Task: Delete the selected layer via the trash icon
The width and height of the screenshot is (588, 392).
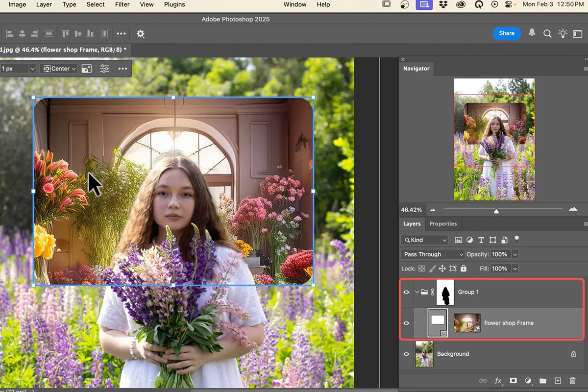Action: 573,381
